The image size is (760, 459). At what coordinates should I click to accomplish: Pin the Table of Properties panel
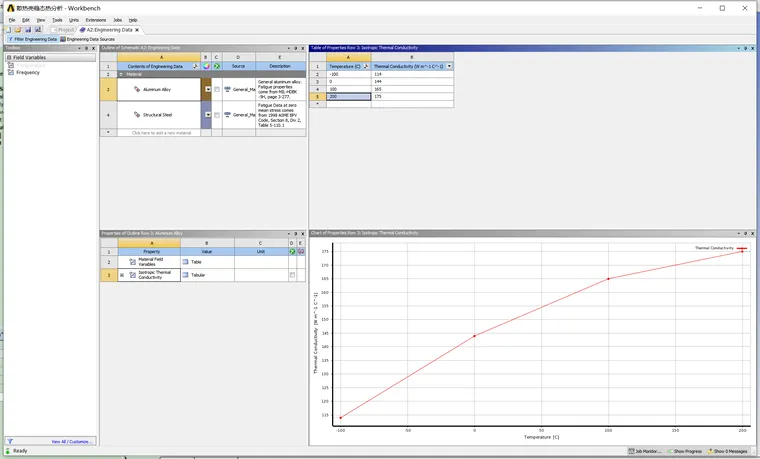[745, 48]
